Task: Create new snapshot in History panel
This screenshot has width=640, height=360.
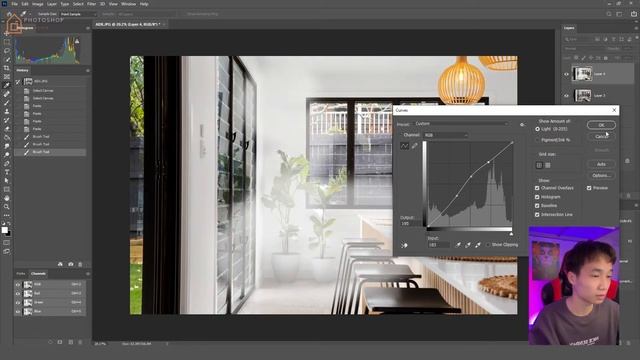Action: (71, 264)
